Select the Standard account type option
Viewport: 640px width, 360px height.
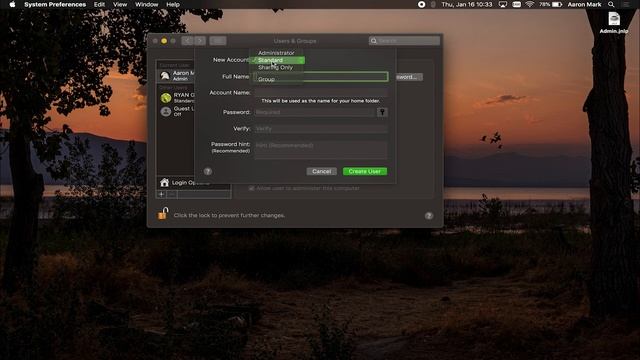278,60
